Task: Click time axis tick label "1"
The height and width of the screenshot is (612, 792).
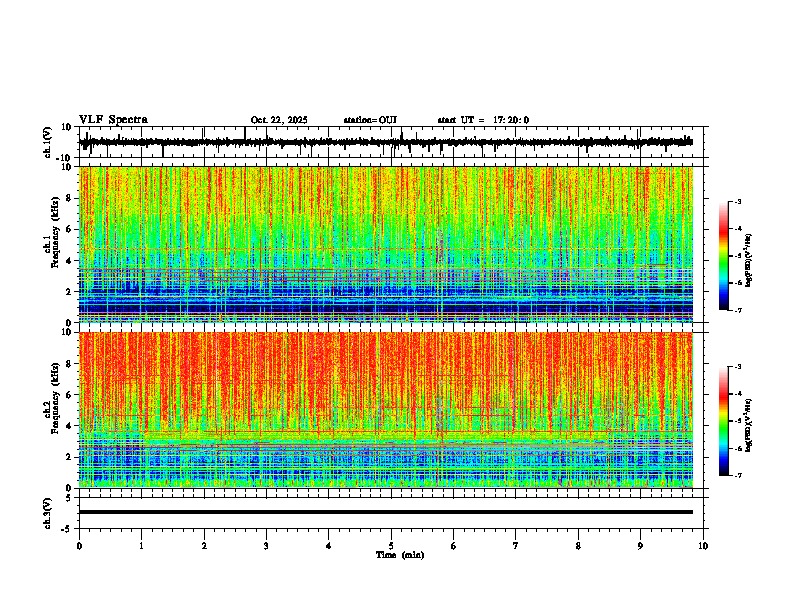Action: coord(141,546)
